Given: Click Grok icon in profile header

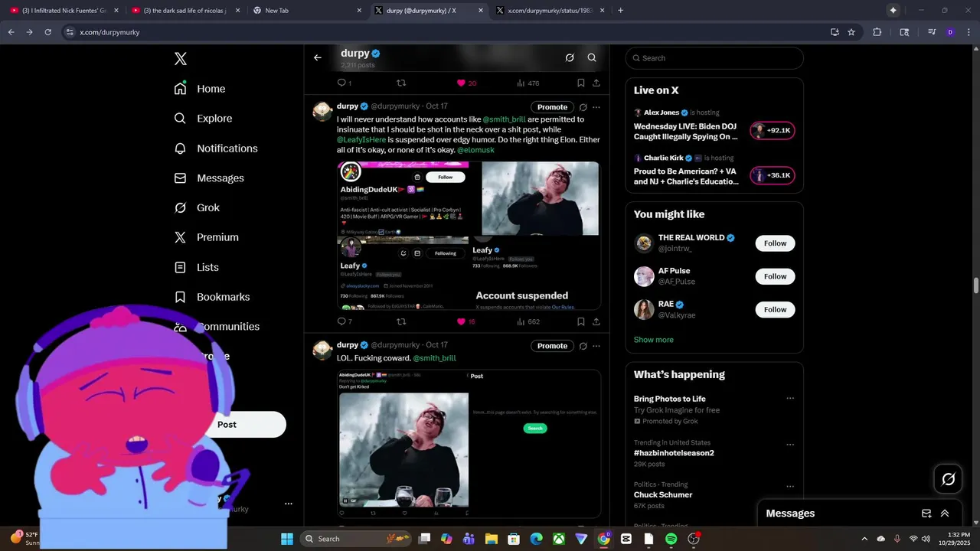Looking at the screenshot, I should pyautogui.click(x=570, y=57).
